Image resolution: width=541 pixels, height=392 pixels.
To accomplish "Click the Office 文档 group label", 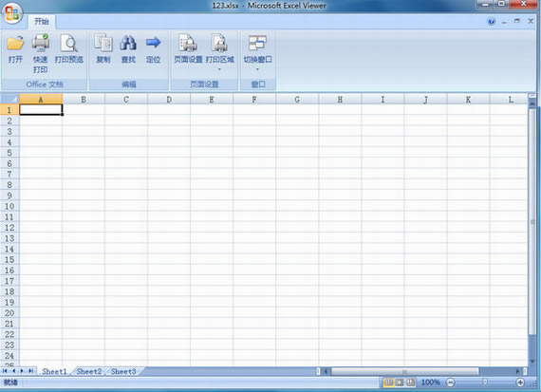I will pyautogui.click(x=45, y=84).
